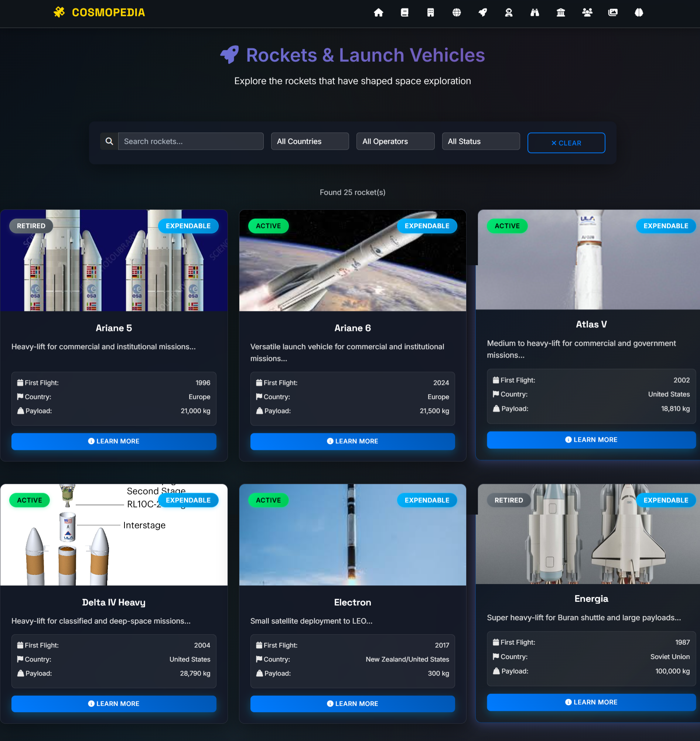The image size is (700, 741).
Task: Open the museum landmark icon in navigation
Action: pos(561,13)
